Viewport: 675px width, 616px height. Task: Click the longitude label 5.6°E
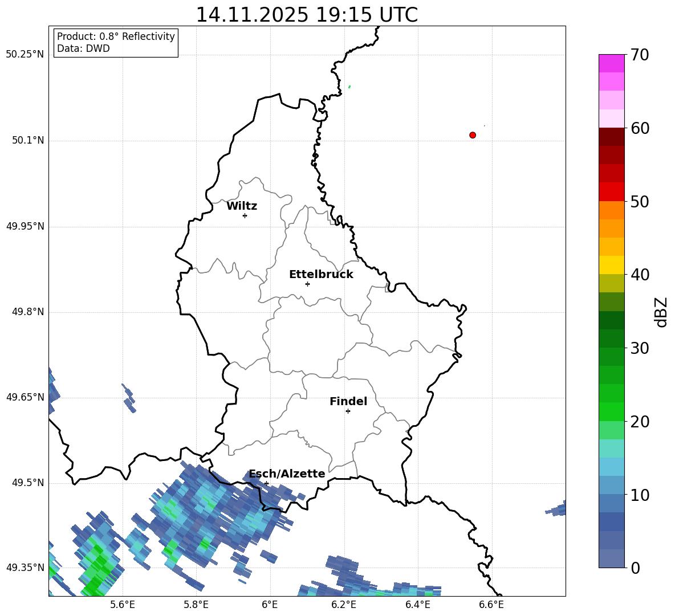123,605
